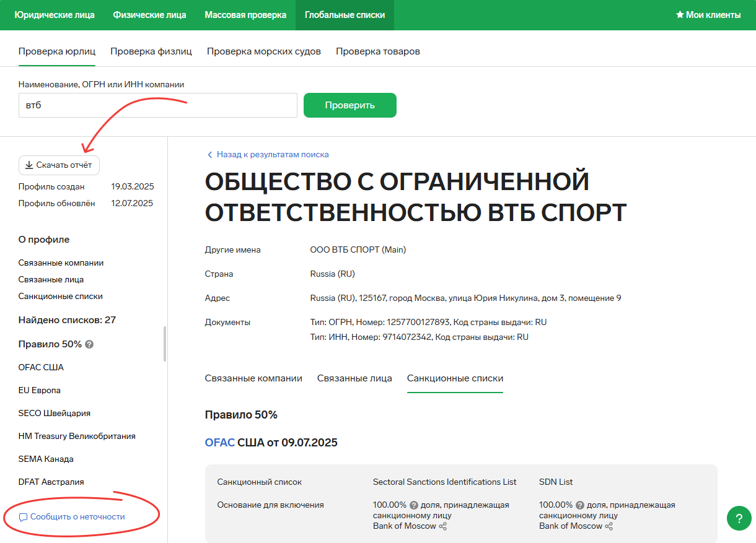Screen dimensions: 756x543
Task: Click the share icon after Bank of Moscow under SDN List
Action: click(x=609, y=526)
